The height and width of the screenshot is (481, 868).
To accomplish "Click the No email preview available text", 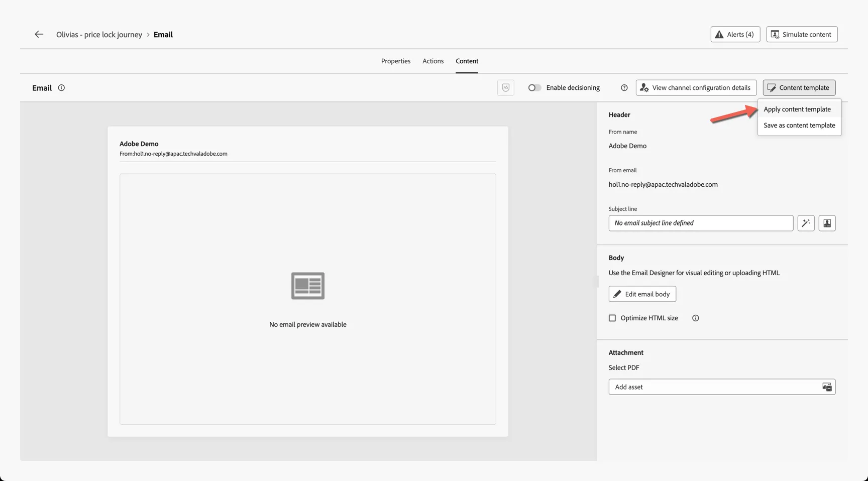I will 308,324.
